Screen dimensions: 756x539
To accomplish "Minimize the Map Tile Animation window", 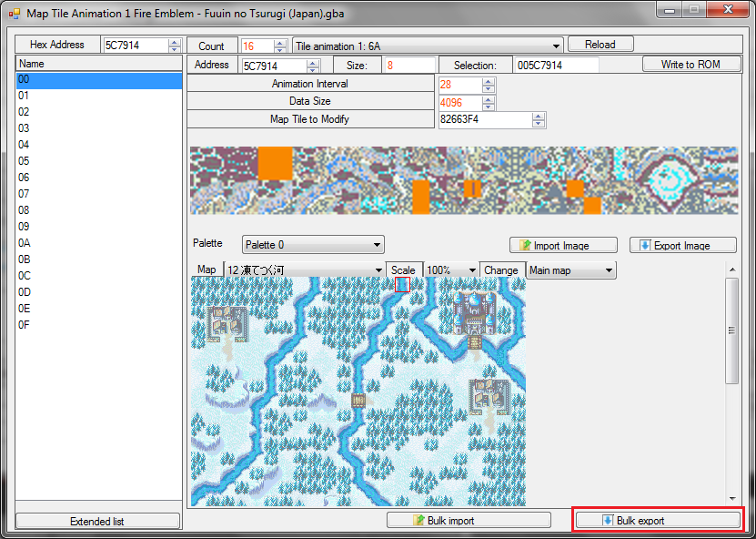I will pos(670,10).
